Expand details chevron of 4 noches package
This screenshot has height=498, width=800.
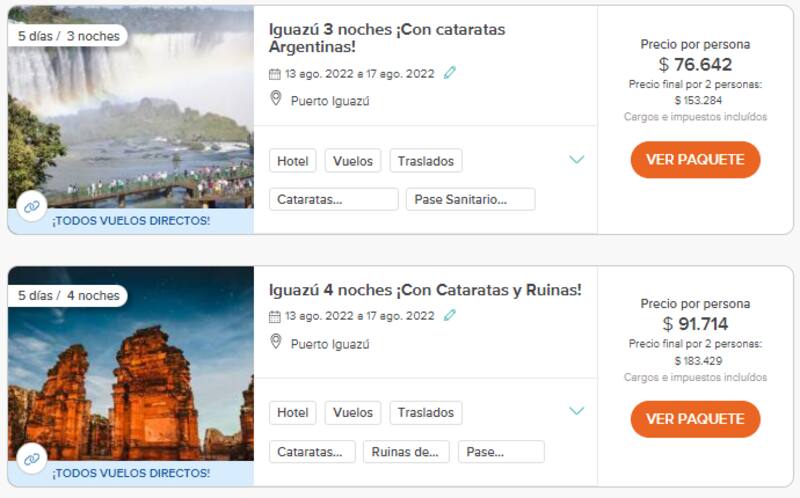576,411
